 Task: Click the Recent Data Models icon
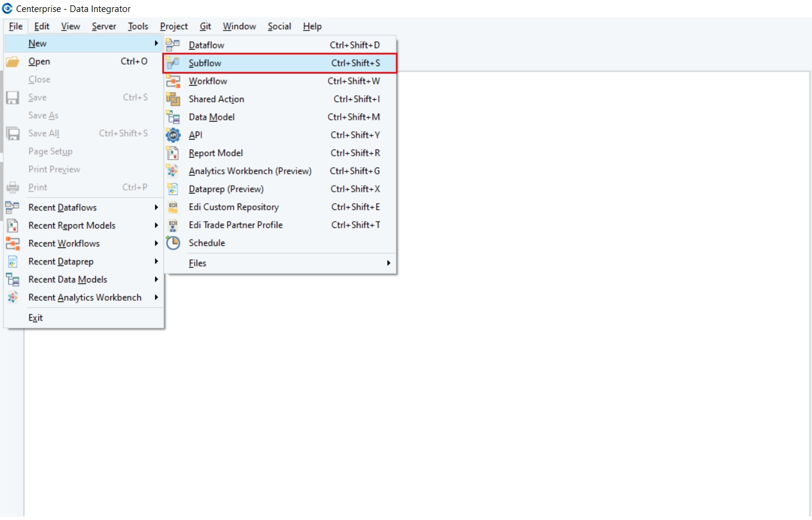point(13,279)
